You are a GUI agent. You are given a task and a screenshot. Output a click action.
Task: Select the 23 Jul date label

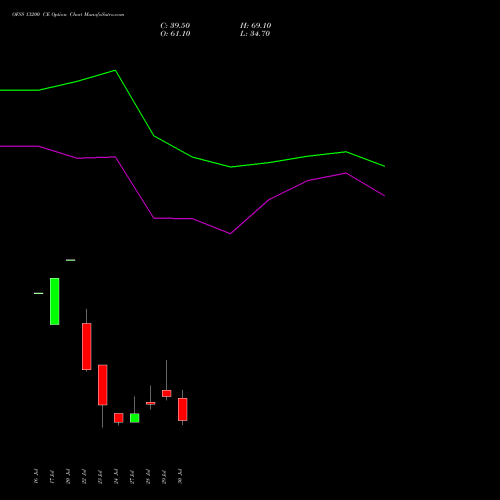(100, 476)
